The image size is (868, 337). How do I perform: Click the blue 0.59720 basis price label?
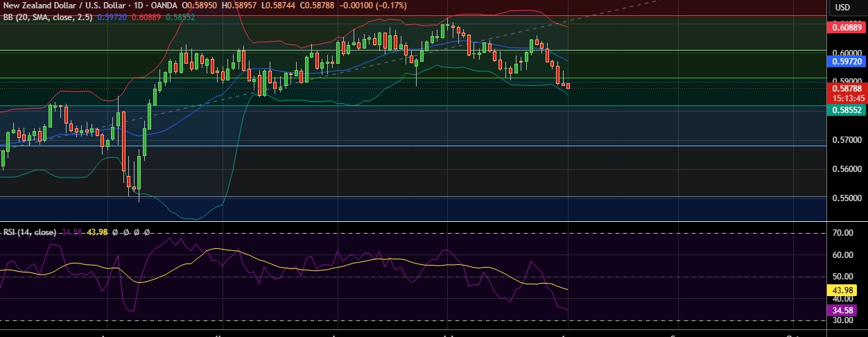coord(846,61)
